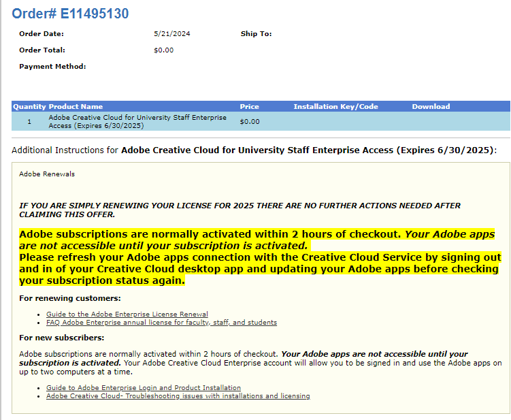
Task: Click the Price column header
Action: 249,106
